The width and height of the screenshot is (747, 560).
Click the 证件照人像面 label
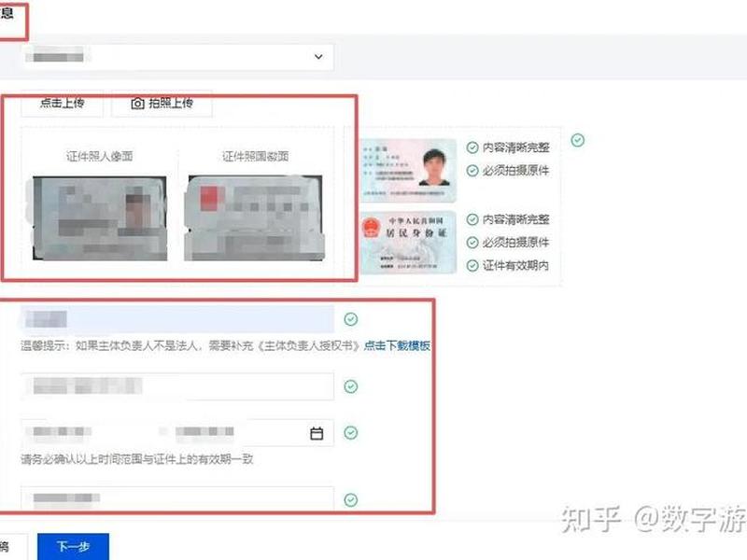pos(100,156)
